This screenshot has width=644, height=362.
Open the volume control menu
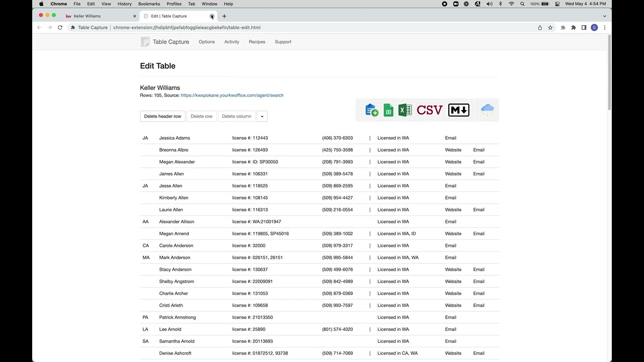pyautogui.click(x=489, y=4)
